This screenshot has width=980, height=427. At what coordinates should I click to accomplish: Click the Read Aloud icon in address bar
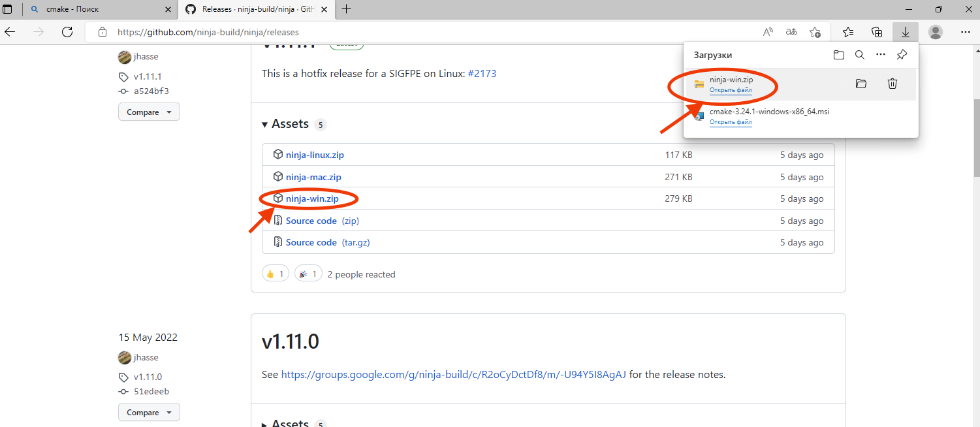click(768, 32)
